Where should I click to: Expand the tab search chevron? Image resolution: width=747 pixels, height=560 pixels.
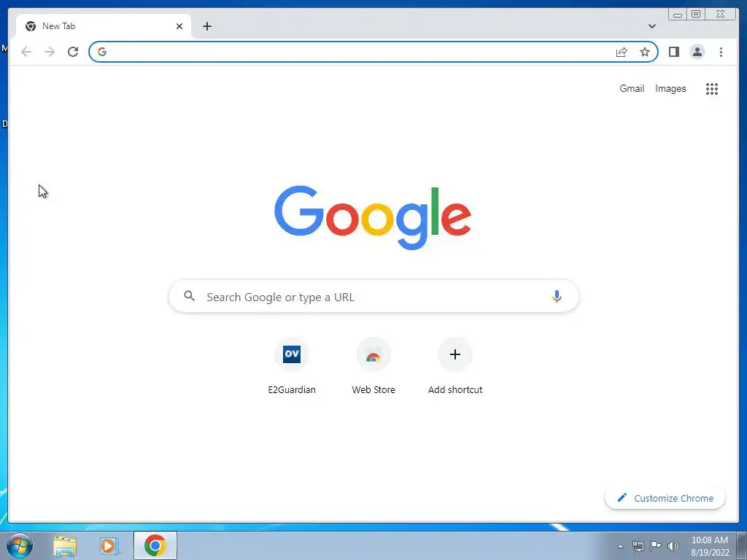pos(651,26)
